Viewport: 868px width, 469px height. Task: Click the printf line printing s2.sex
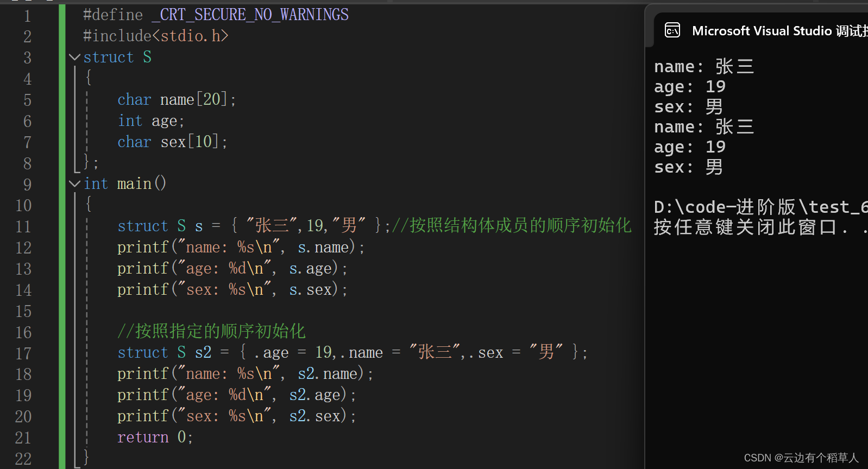(237, 416)
